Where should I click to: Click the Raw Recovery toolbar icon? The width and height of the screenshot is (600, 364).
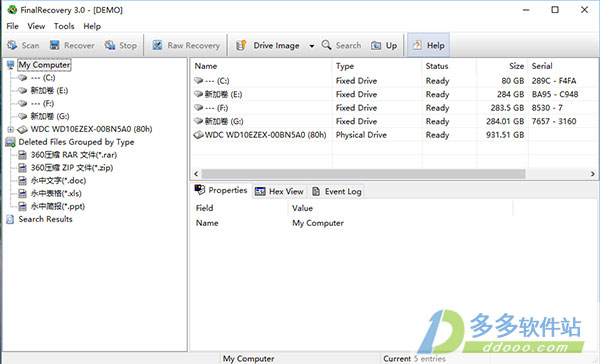click(x=157, y=45)
